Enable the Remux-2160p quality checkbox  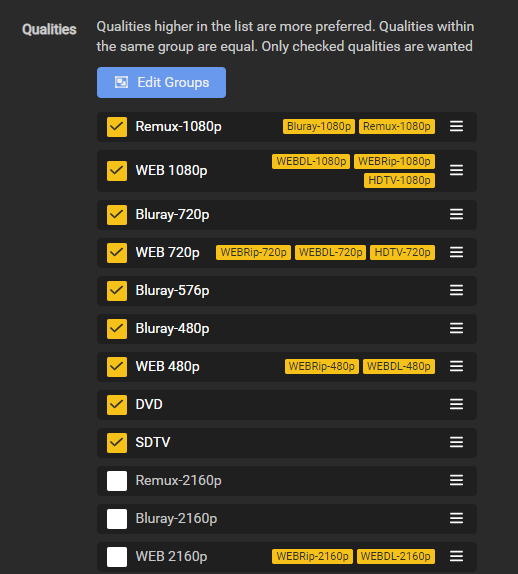point(117,481)
